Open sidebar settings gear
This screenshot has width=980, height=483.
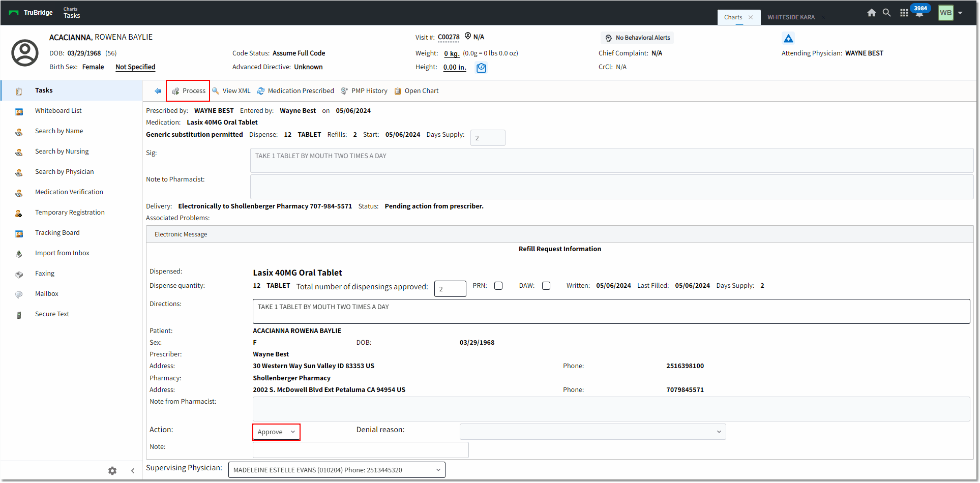112,471
